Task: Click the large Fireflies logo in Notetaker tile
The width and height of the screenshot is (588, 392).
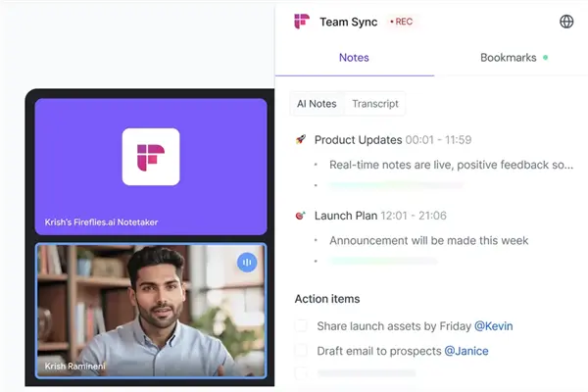Action: point(150,157)
